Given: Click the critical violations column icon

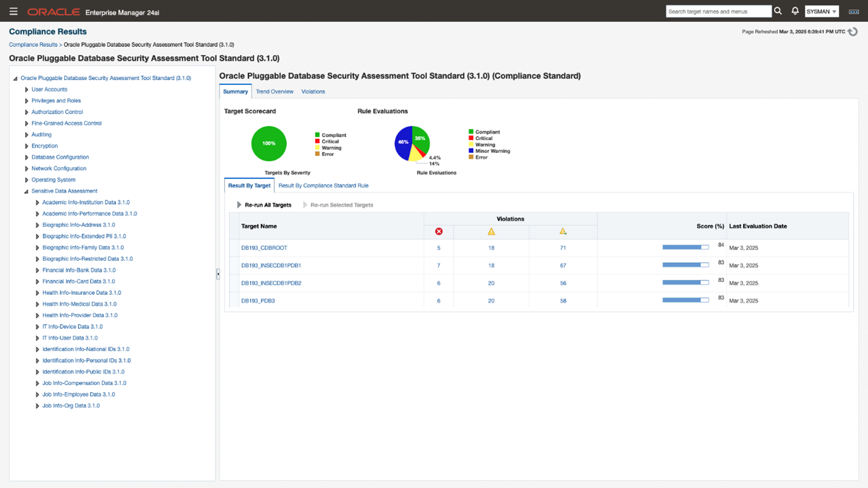Looking at the screenshot, I should click(x=439, y=231).
